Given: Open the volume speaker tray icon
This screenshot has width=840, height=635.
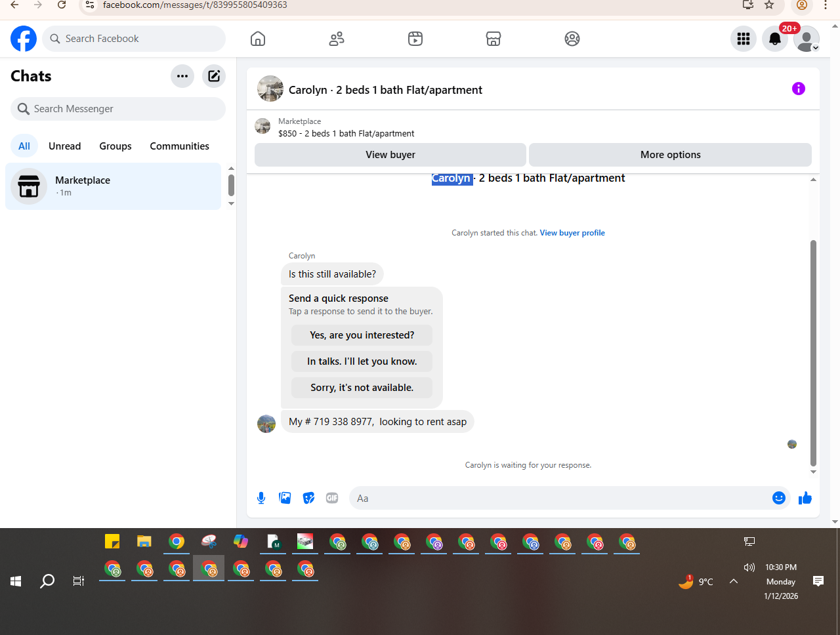Looking at the screenshot, I should coord(749,567).
